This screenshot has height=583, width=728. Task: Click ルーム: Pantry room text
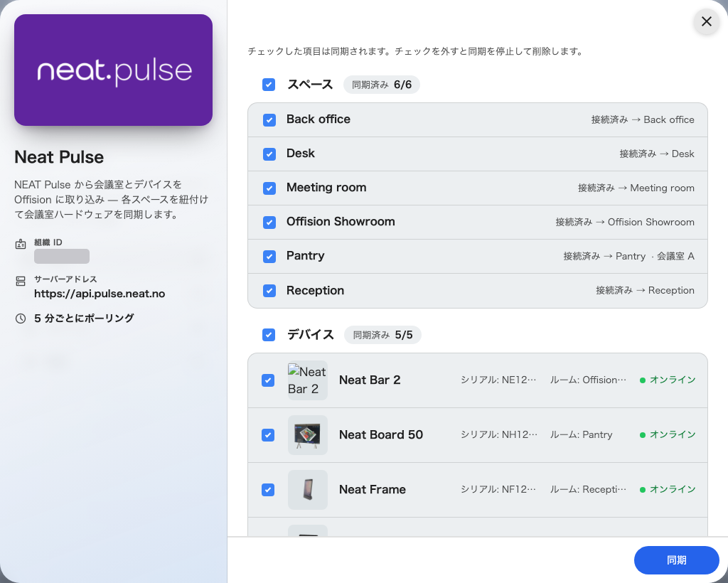(x=581, y=435)
